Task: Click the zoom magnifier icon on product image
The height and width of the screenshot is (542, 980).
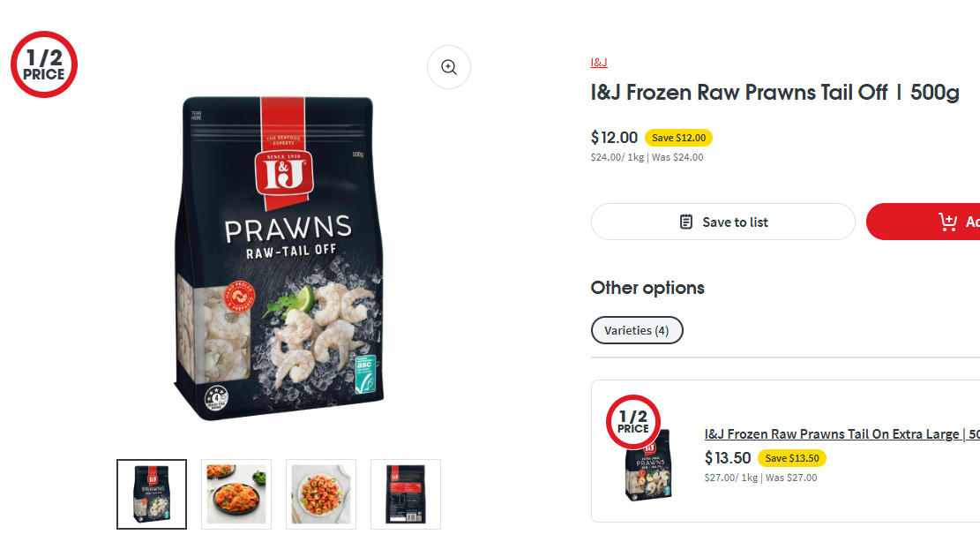Action: 449,67
